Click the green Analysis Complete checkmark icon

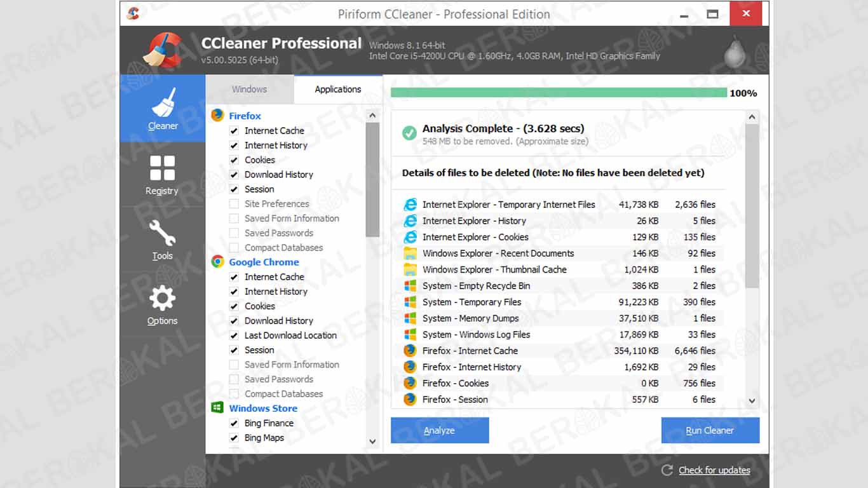(409, 133)
